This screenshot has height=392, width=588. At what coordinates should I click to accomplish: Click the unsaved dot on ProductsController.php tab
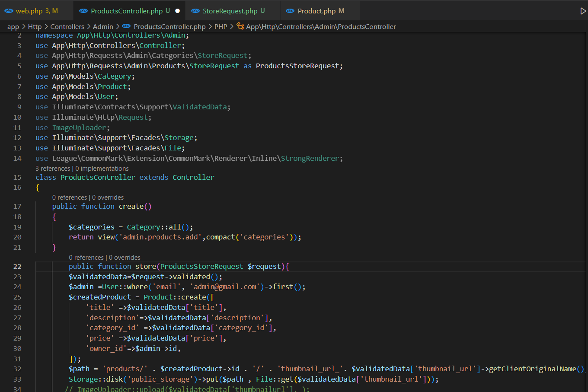(x=177, y=11)
